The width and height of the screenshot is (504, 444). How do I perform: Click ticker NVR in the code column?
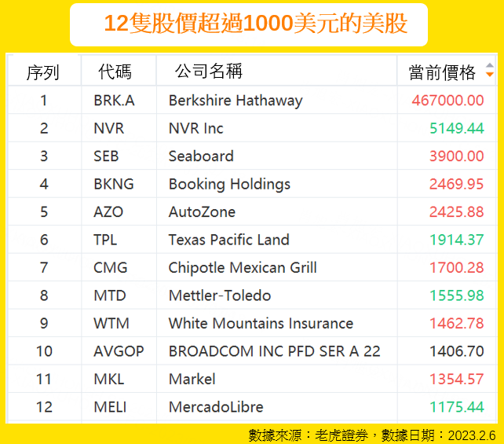click(108, 128)
